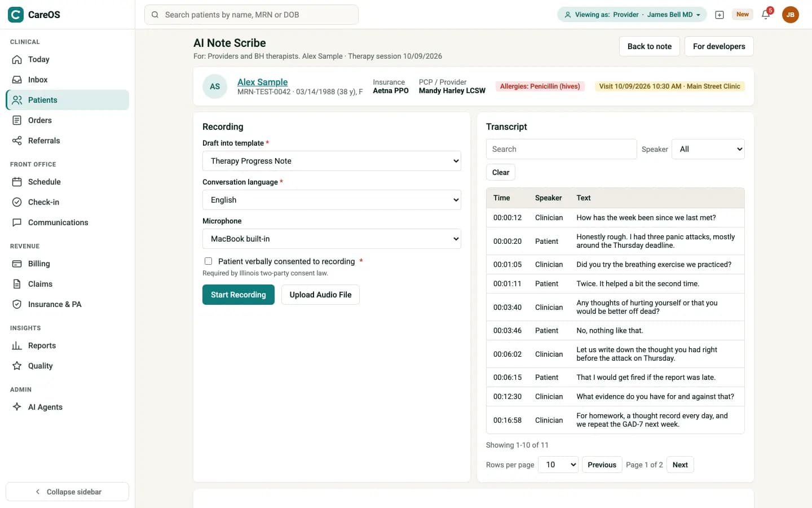Click the Start Recording button
812x508 pixels.
pos(239,295)
